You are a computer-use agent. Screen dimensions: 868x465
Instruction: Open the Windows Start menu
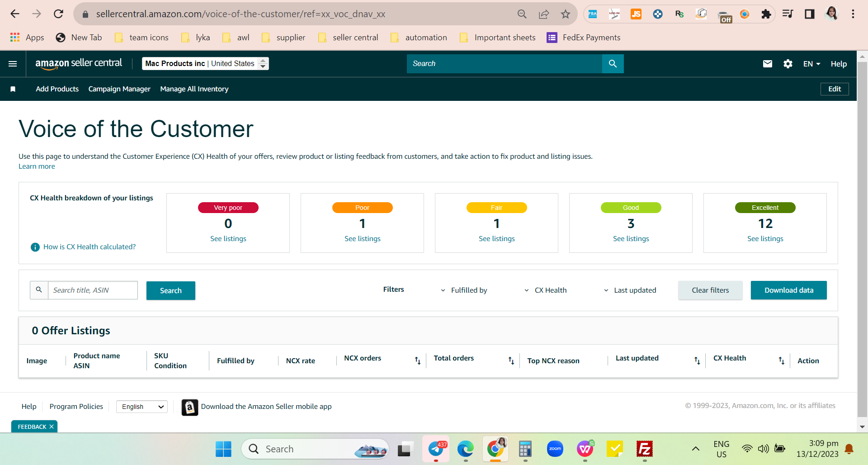(x=223, y=449)
